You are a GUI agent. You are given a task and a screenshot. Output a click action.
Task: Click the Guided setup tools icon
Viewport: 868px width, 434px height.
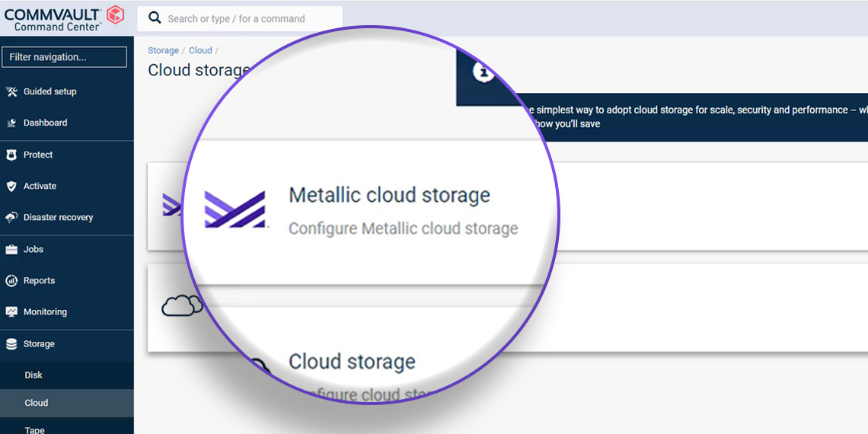coord(11,92)
